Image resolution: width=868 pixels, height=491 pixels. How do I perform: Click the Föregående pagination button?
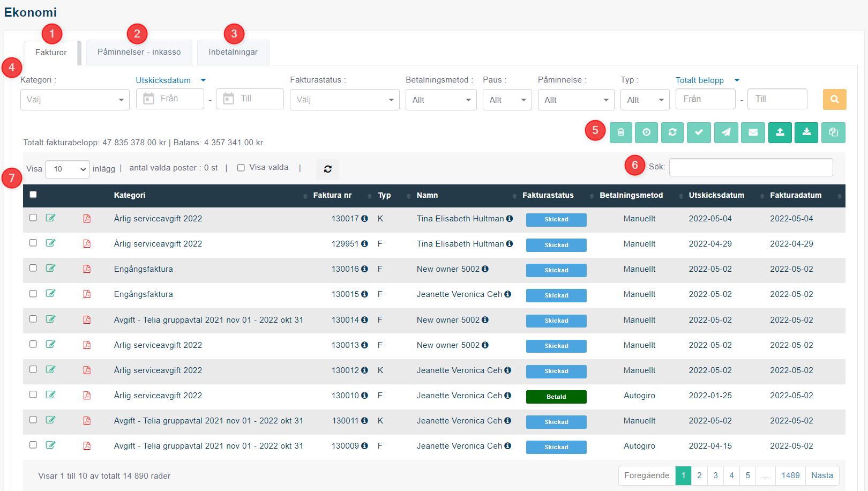pos(647,475)
